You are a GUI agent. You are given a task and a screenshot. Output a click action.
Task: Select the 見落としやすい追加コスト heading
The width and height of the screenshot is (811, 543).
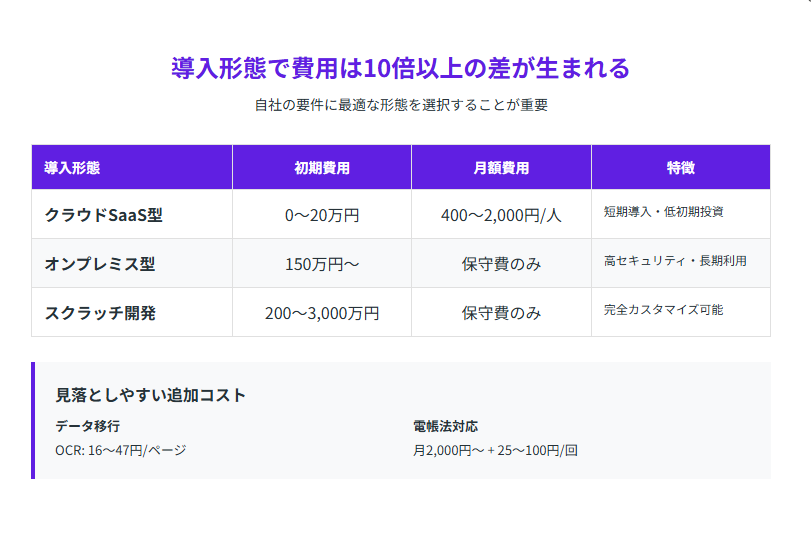[x=150, y=395]
